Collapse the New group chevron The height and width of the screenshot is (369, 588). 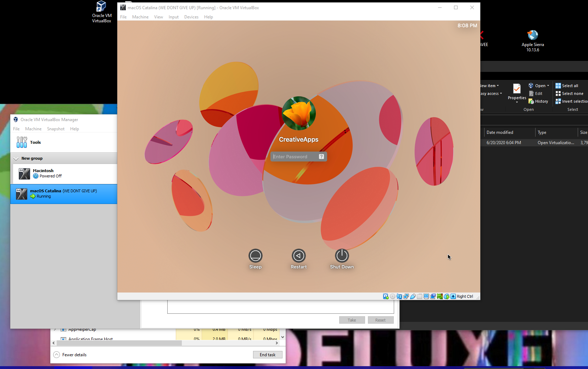[16, 158]
